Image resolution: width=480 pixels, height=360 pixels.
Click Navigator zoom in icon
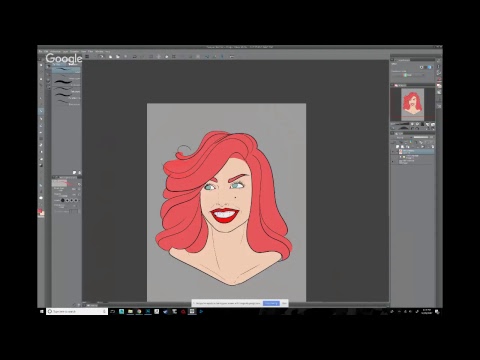click(x=417, y=124)
